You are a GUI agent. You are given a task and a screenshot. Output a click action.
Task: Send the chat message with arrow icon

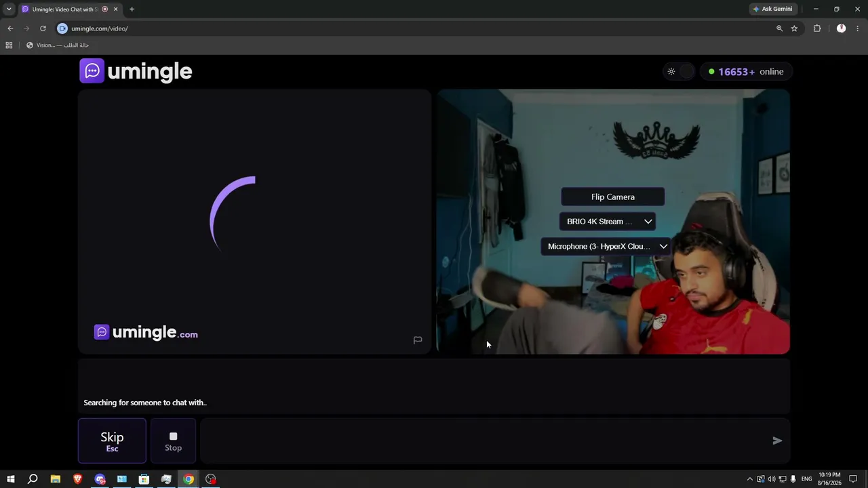pyautogui.click(x=777, y=441)
